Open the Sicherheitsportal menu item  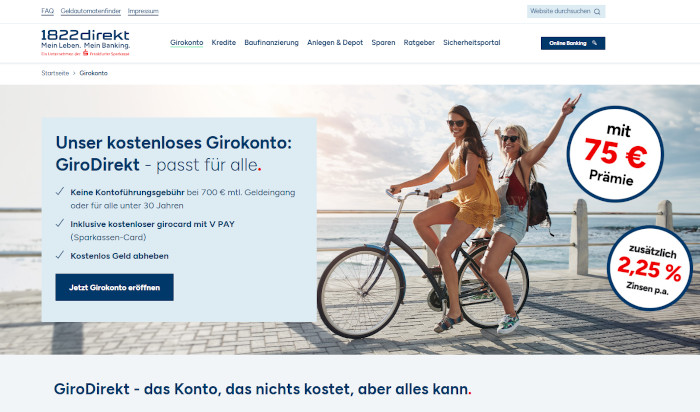click(471, 43)
